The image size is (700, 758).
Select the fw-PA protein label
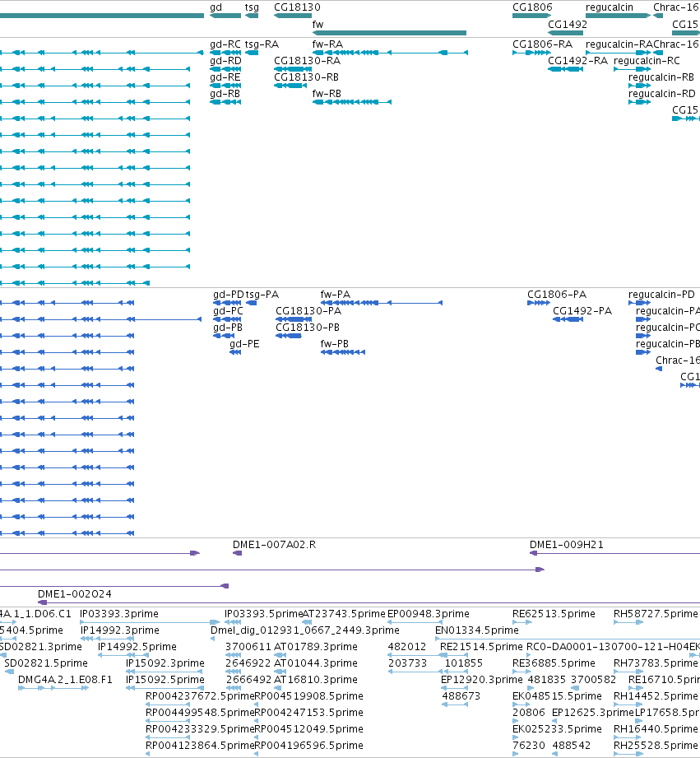[336, 295]
